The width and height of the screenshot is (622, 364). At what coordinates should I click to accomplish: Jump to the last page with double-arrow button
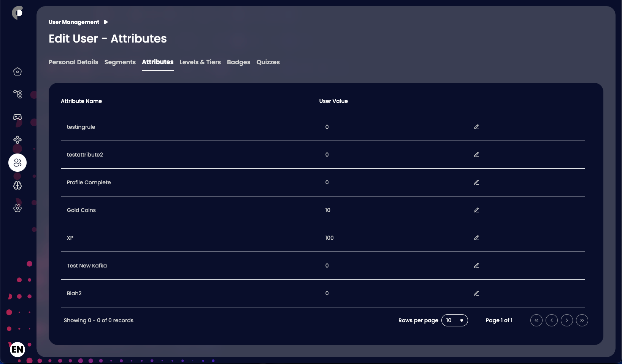pos(582,320)
